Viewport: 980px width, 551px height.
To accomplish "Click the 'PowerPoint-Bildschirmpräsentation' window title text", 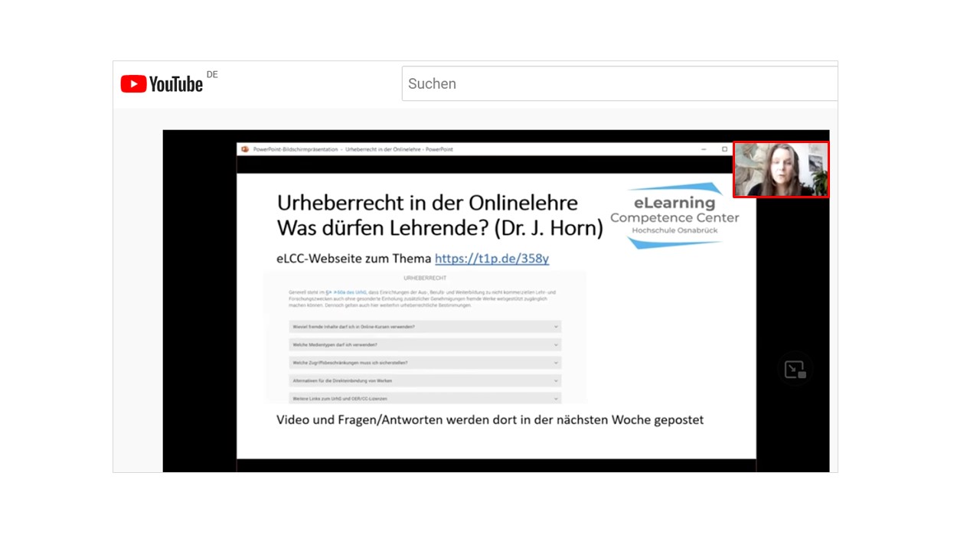I will [x=296, y=149].
